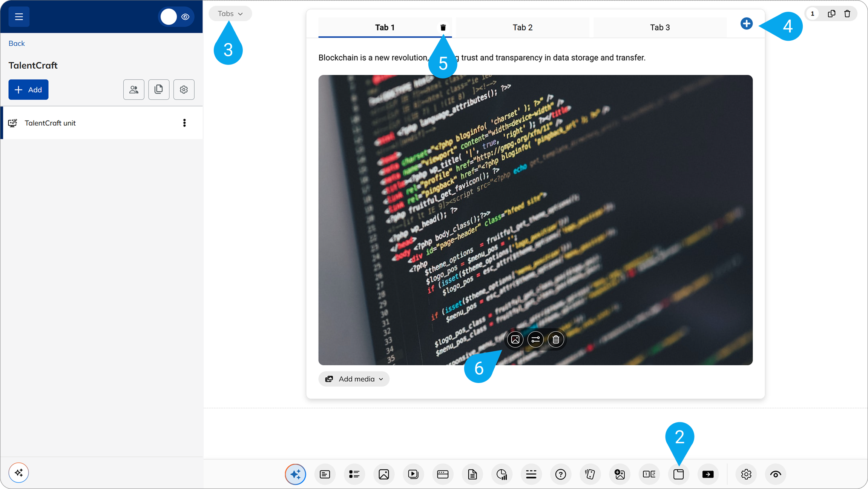Switch to Tab 2

pos(522,28)
